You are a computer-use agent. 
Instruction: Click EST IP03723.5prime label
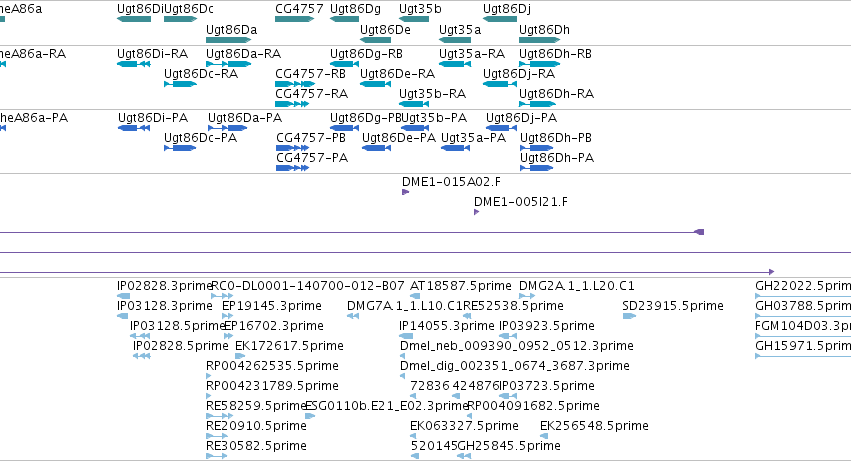[547, 386]
